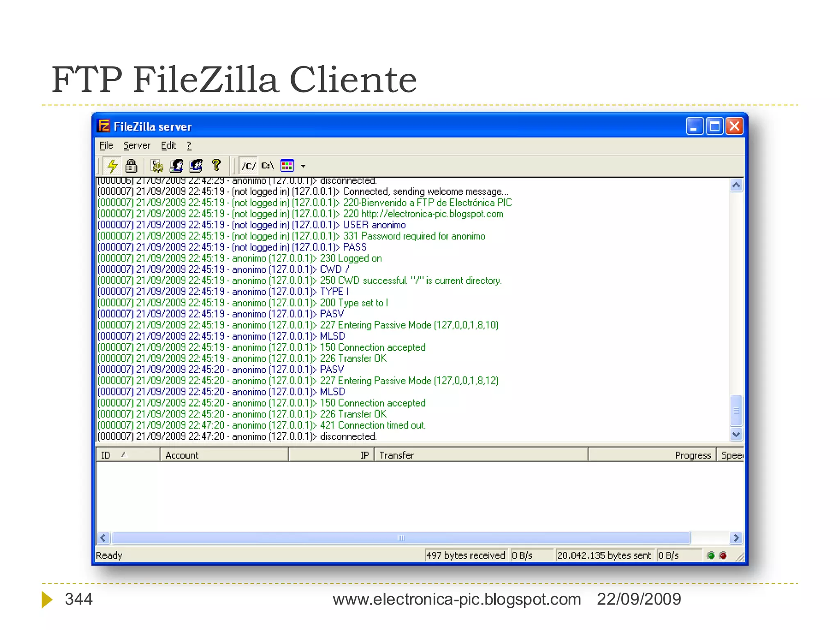The height and width of the screenshot is (630, 840).
Task: Click the colored grid user sorting icon
Action: (287, 166)
